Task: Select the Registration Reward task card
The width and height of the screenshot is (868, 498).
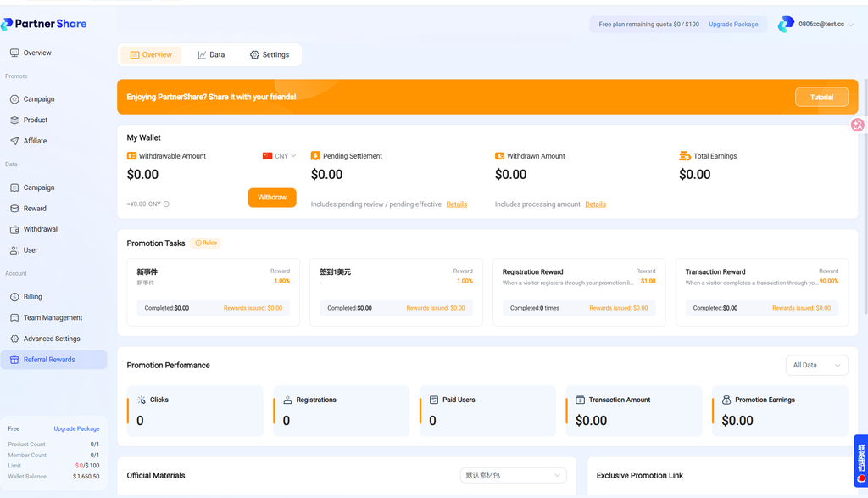Action: tap(579, 292)
